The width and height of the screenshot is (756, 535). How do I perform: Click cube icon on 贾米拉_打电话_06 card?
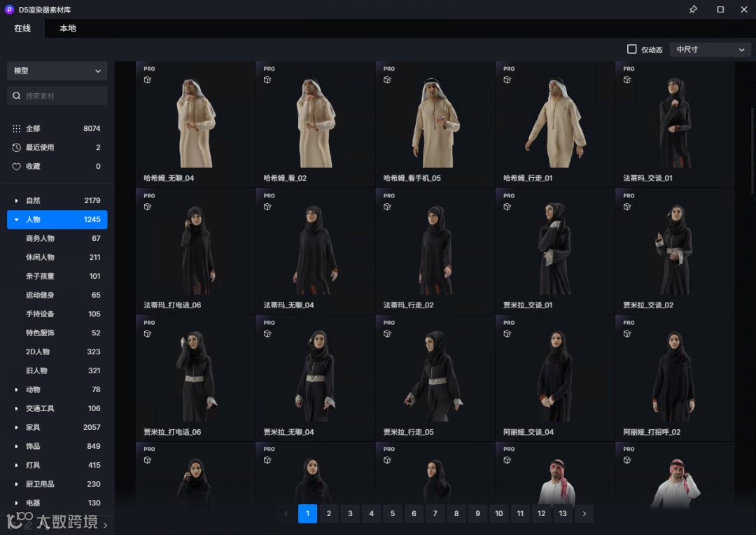(x=148, y=333)
